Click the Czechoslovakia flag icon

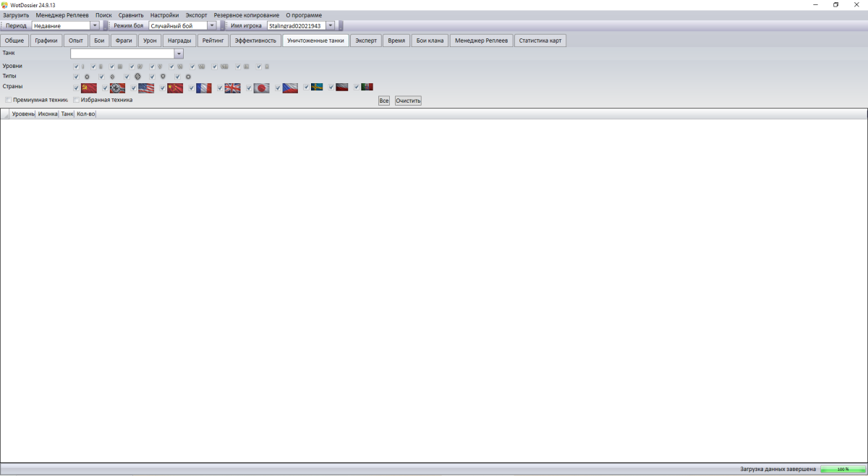[x=290, y=88]
